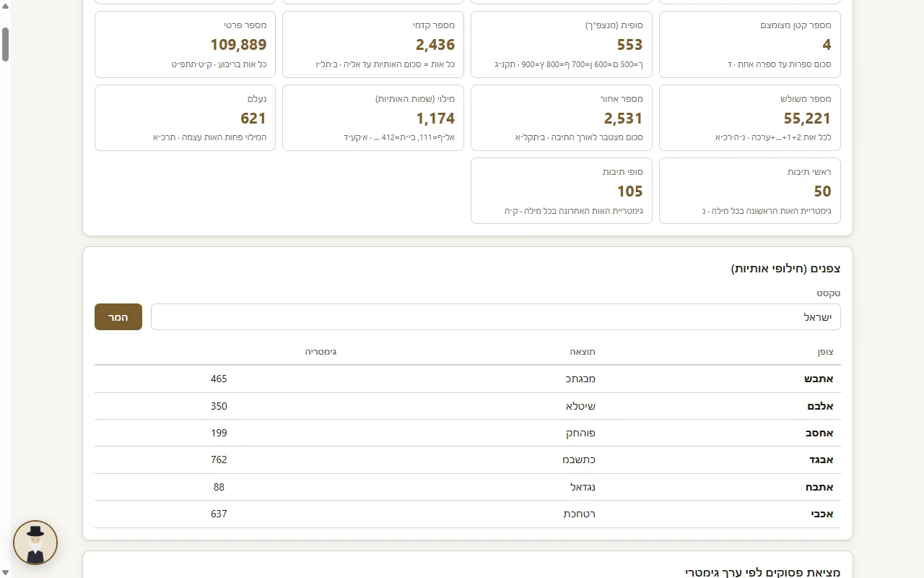Click the gematria value 762

click(x=219, y=460)
